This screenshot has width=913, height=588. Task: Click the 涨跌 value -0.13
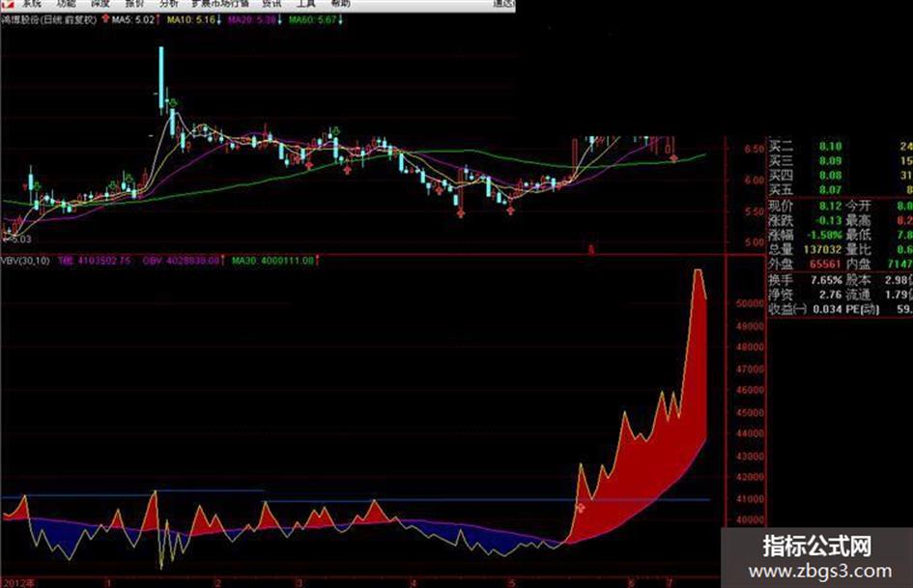tap(829, 221)
